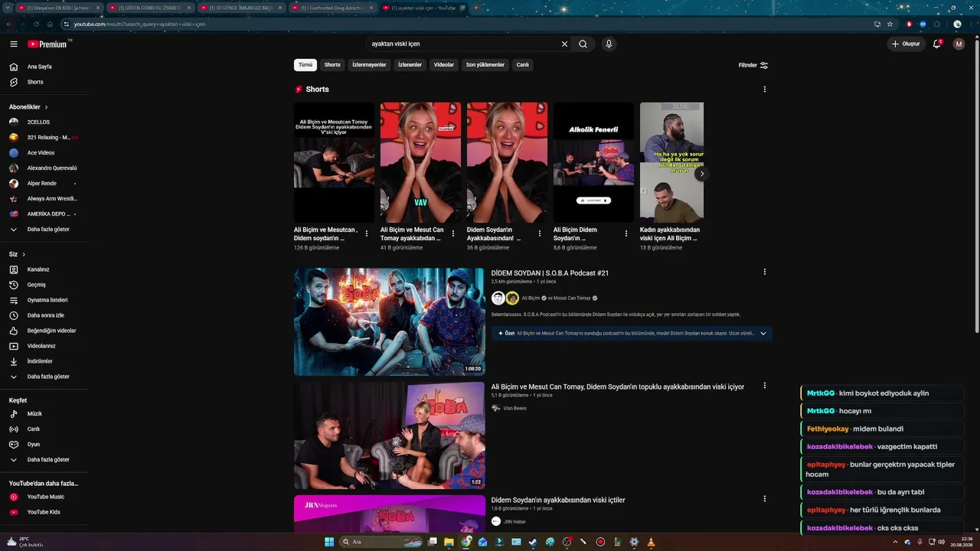Screen dimensions: 980x551
Task: Expand the Özet summary chevron
Action: [x=763, y=334]
